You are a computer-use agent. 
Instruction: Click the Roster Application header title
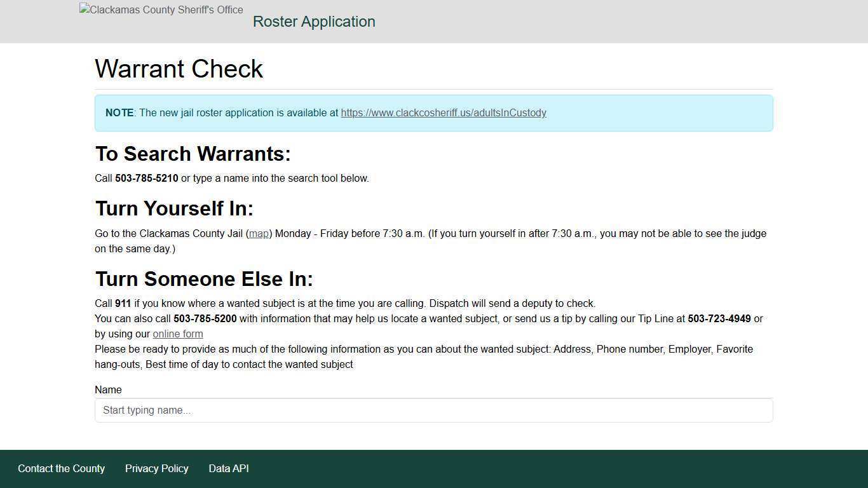click(x=314, y=21)
